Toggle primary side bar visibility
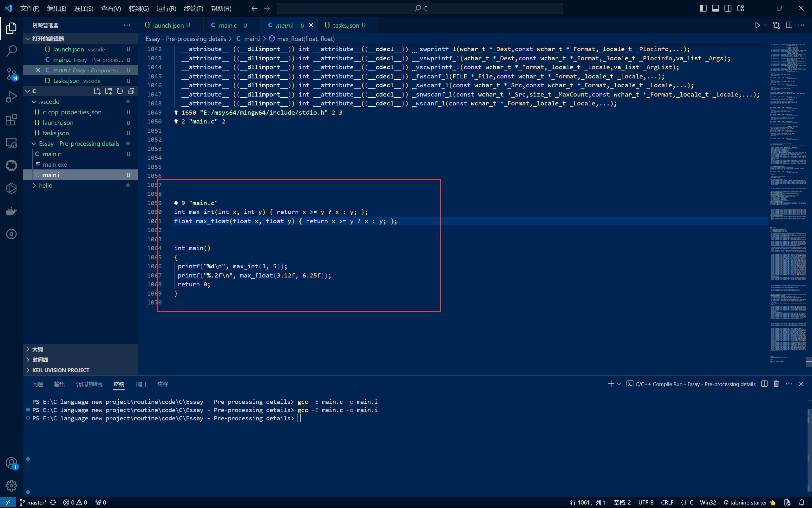 click(x=703, y=8)
